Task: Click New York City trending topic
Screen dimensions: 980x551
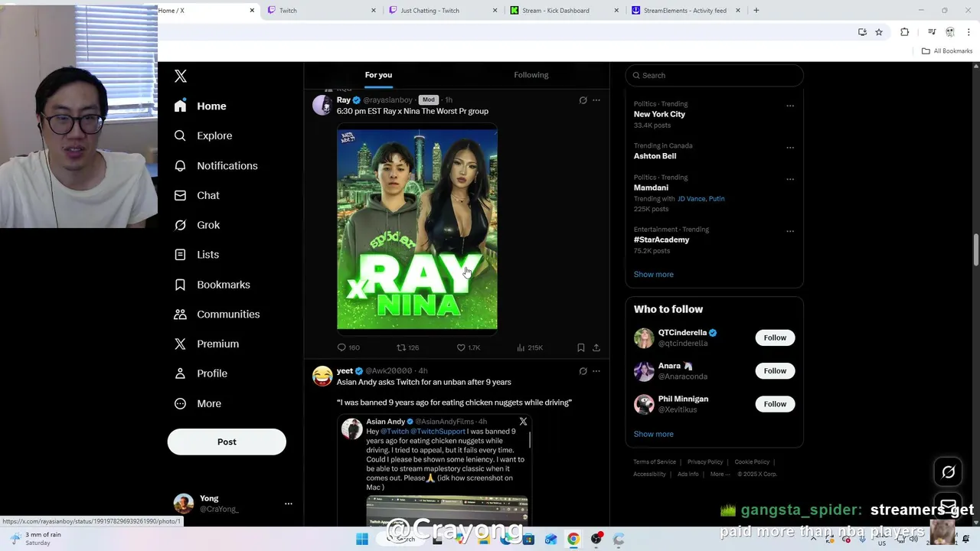Action: tap(659, 114)
